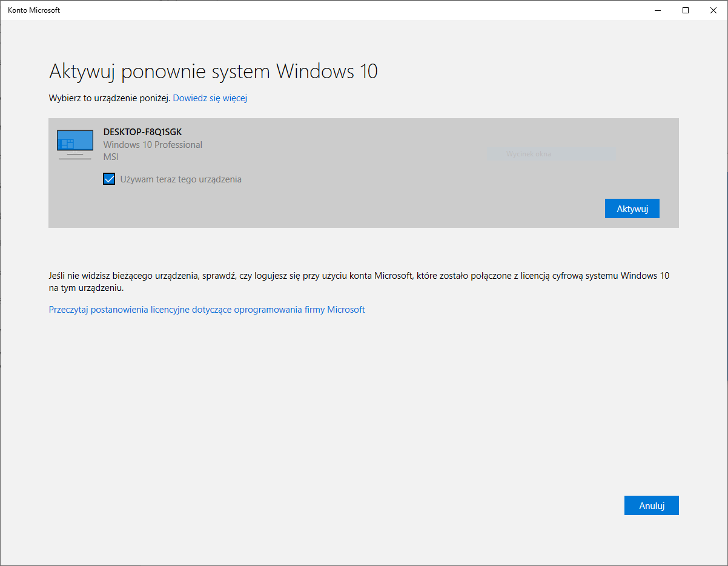Check the "Używam teraz tego urządzenia" checkbox
The image size is (728, 566).
pos(109,179)
